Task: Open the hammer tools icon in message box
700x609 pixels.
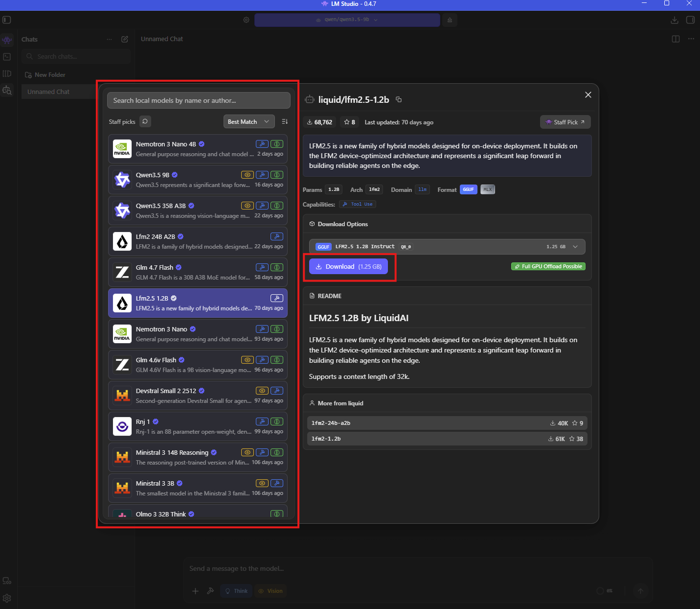Action: pyautogui.click(x=210, y=591)
